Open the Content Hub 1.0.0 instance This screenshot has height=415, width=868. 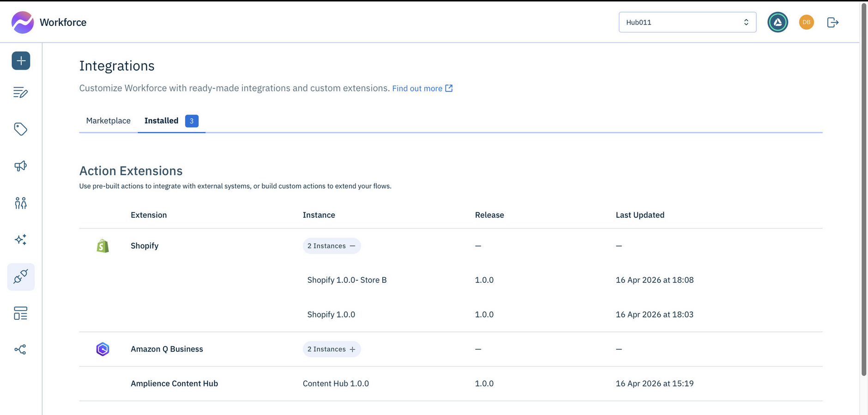pyautogui.click(x=336, y=384)
